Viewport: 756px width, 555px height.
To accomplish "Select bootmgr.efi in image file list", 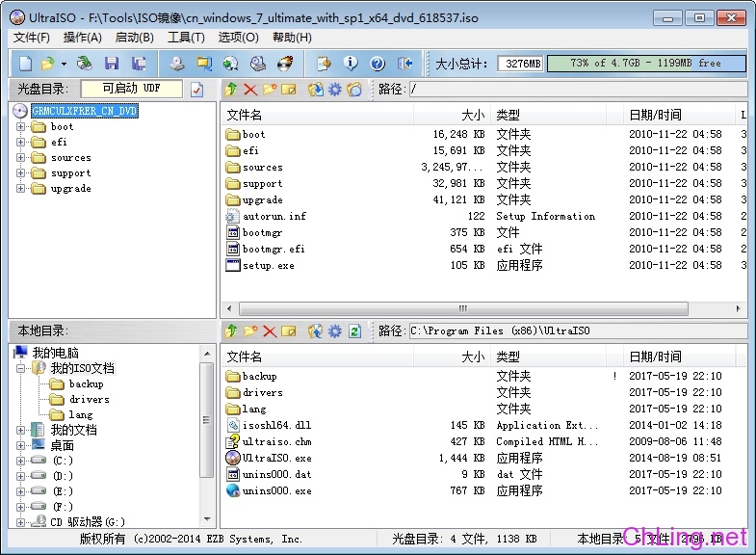I will (x=274, y=249).
